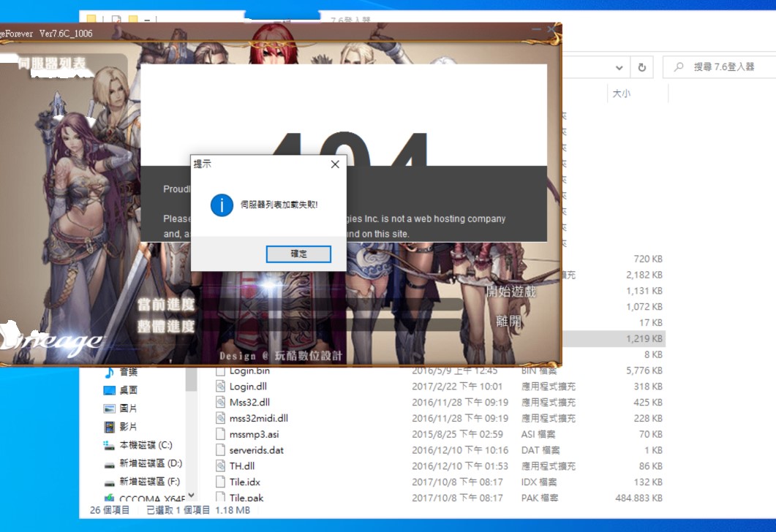Viewport: 776px width, 532px height.
Task: Click the info icon in the 提示 dialog
Action: (x=222, y=205)
